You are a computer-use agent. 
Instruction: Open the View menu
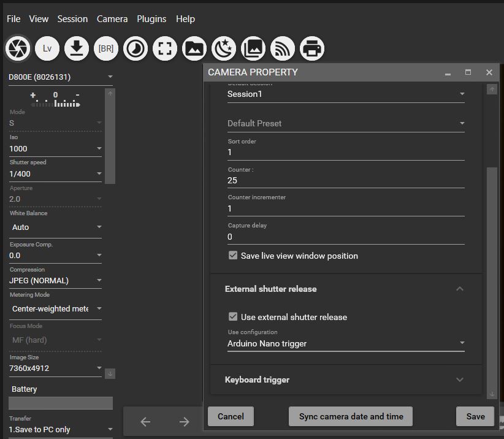[x=39, y=19]
